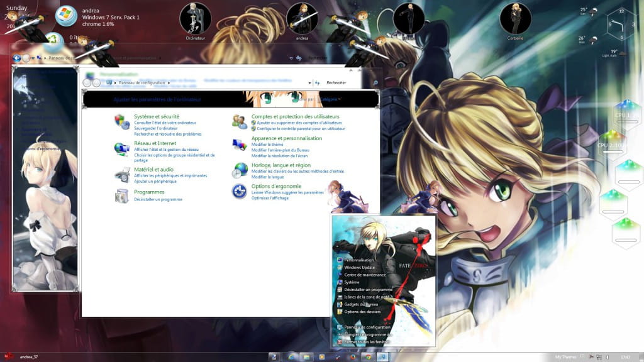Screen dimensions: 644x362
Task: Click the Options d'ergonomie icon
Action: [x=239, y=190]
